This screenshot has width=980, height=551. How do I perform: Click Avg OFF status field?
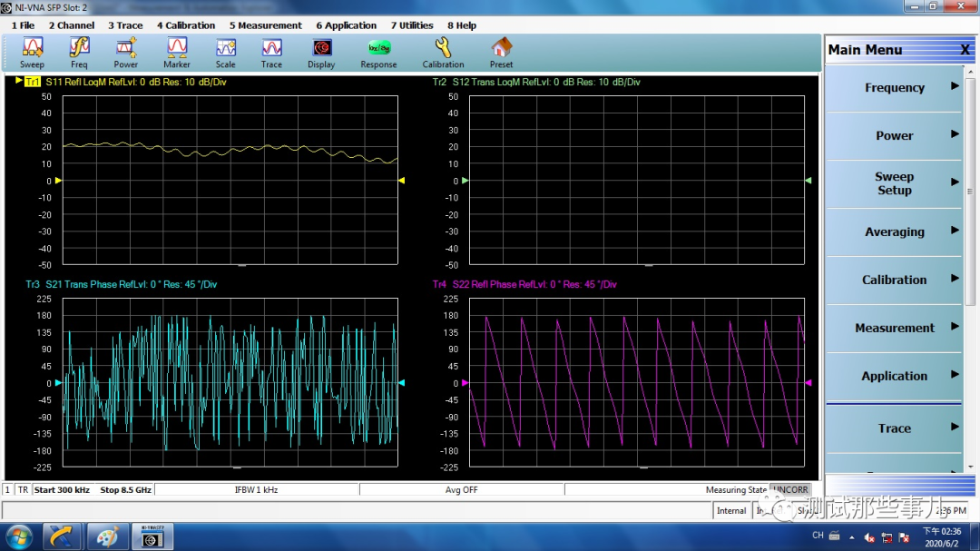pyautogui.click(x=461, y=490)
